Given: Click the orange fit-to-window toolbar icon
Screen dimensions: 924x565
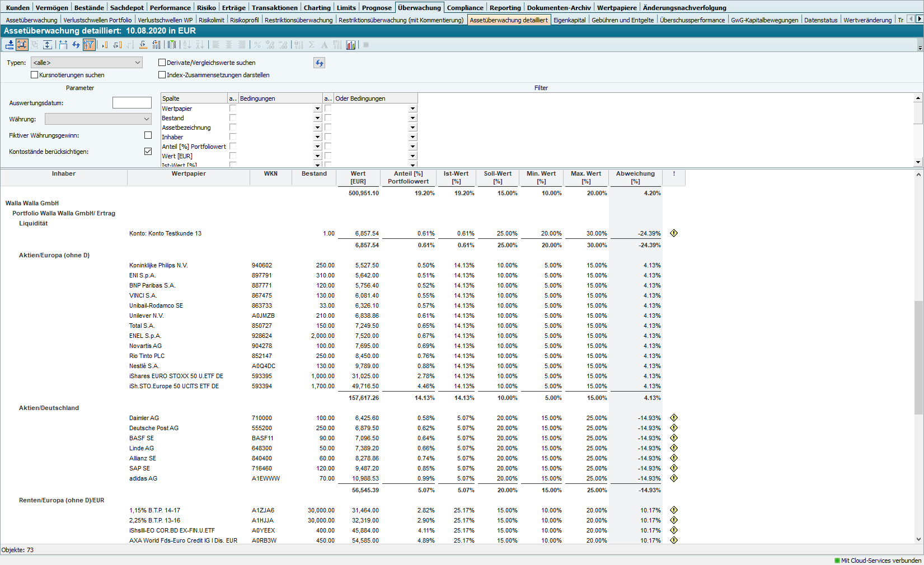Looking at the screenshot, I should pos(22,45).
